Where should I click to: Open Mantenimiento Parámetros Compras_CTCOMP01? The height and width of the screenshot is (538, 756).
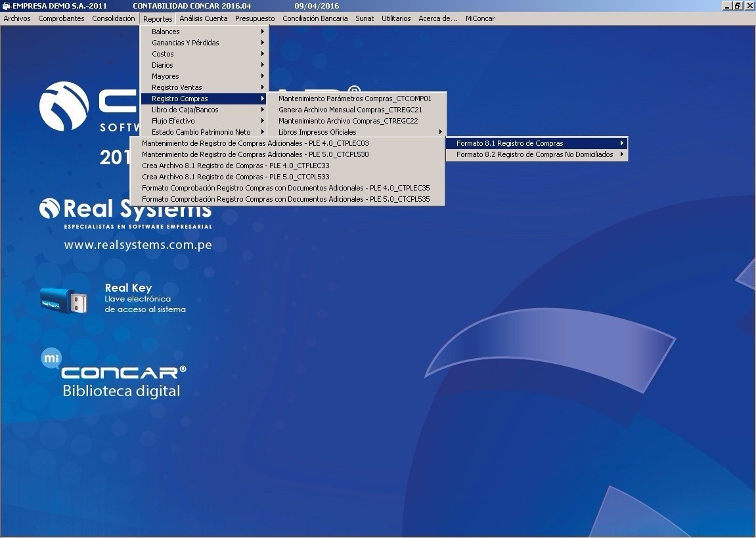pyautogui.click(x=357, y=99)
